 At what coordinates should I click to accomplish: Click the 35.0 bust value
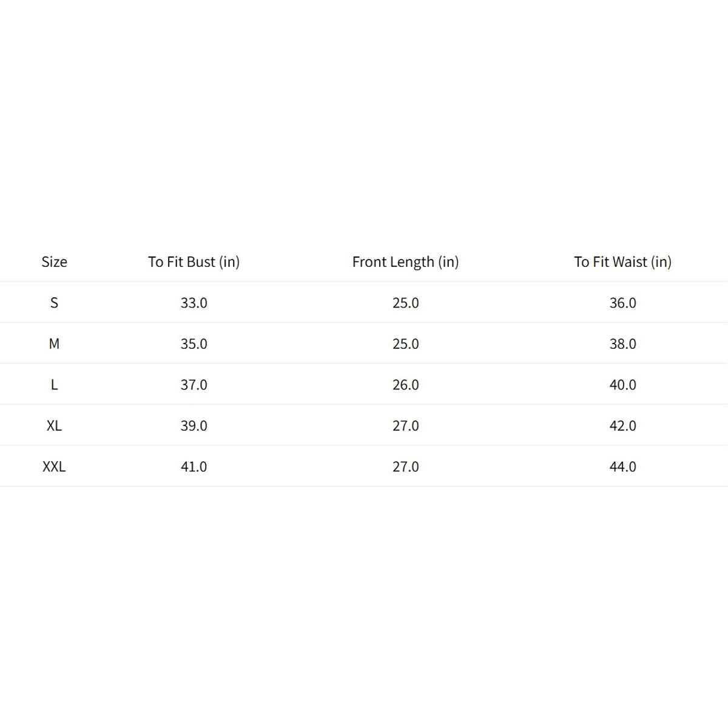194,344
